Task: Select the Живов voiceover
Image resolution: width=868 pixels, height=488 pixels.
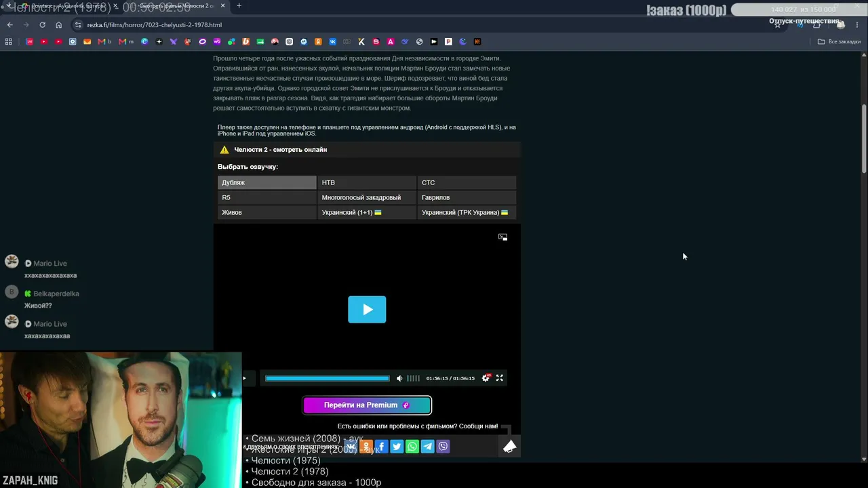Action: (x=267, y=212)
